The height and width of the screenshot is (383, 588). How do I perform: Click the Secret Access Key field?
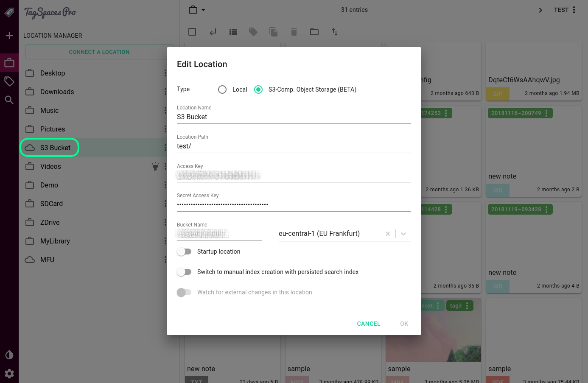point(294,205)
